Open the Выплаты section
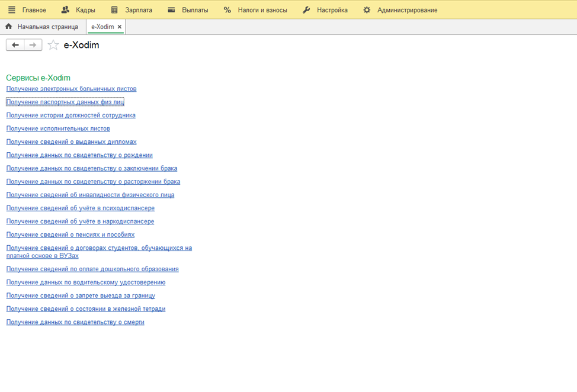This screenshot has height=392, width=577. point(188,10)
